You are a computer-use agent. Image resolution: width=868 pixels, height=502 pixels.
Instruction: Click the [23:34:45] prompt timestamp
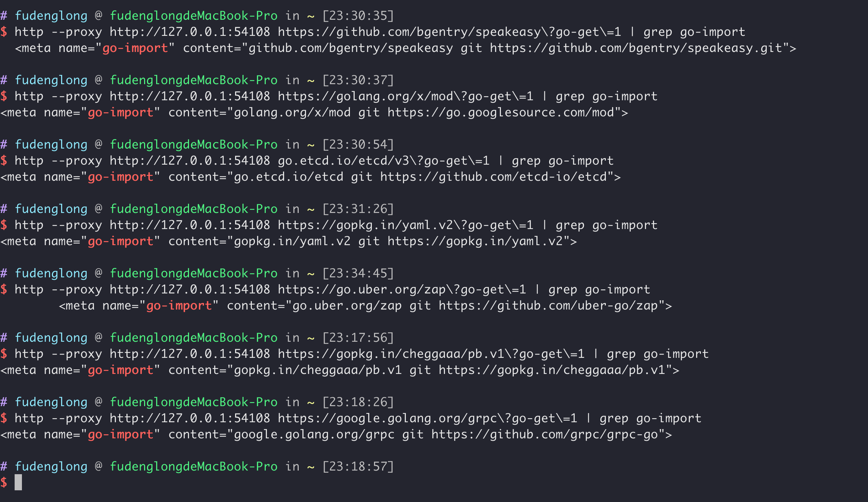pyautogui.click(x=358, y=274)
